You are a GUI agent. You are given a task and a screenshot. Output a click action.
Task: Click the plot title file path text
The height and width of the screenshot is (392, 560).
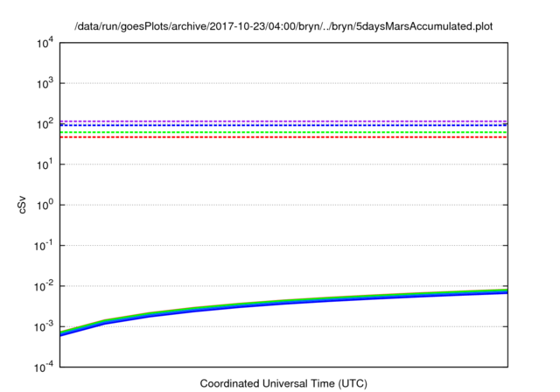[283, 26]
